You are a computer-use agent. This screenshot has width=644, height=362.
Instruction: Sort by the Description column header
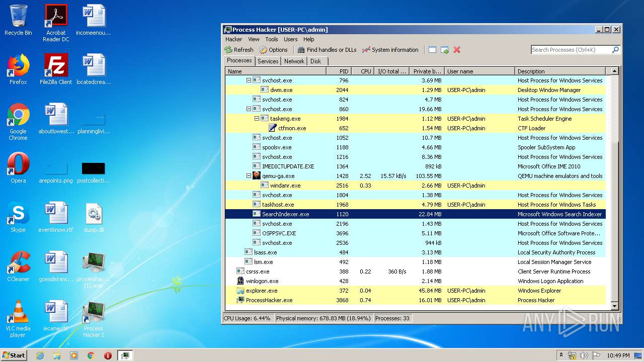(x=560, y=71)
